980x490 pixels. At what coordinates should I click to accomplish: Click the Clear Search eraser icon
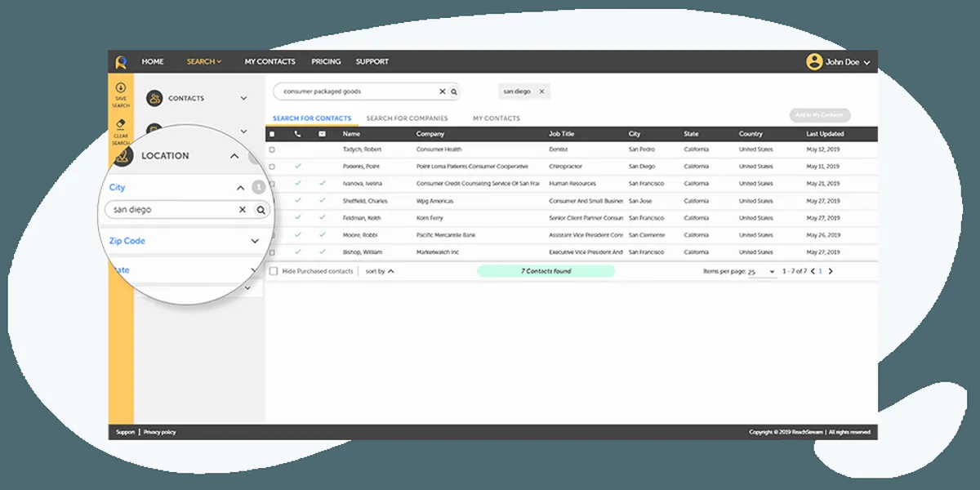tap(121, 124)
